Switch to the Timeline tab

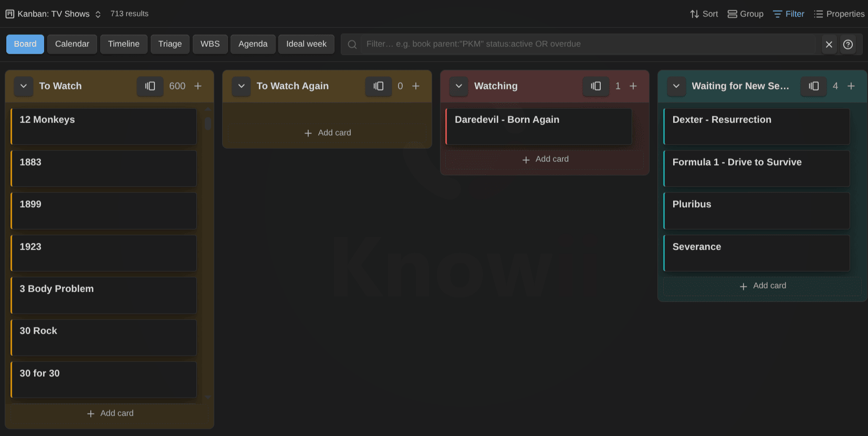pyautogui.click(x=124, y=44)
